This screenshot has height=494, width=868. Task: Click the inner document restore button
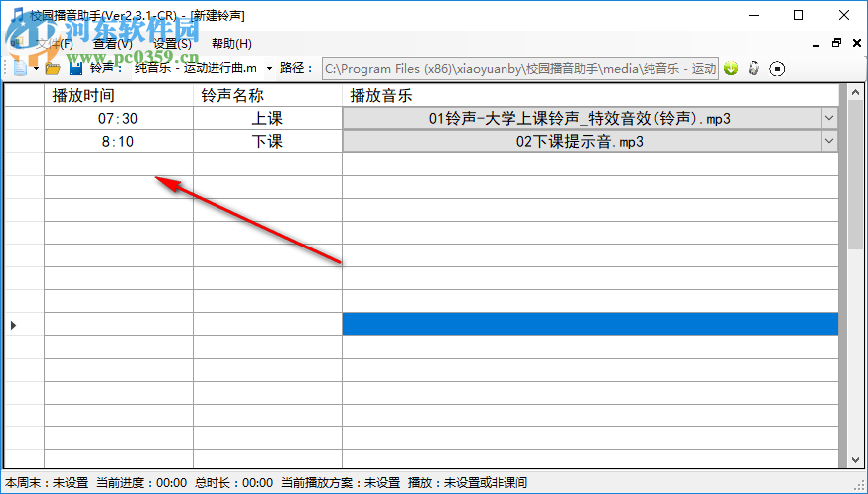point(836,43)
